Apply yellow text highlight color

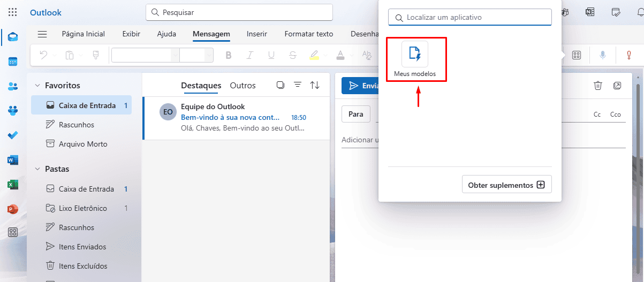pos(314,55)
